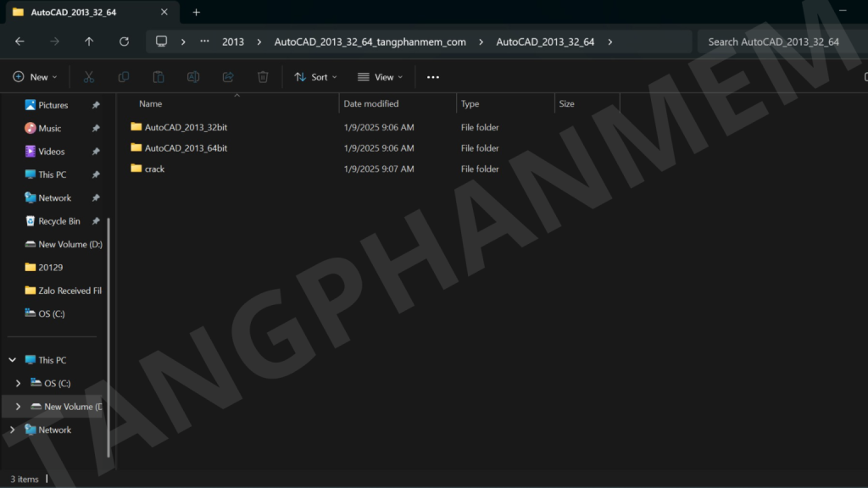Open a new tab with plus button
Image resolution: width=868 pixels, height=488 pixels.
(x=196, y=13)
